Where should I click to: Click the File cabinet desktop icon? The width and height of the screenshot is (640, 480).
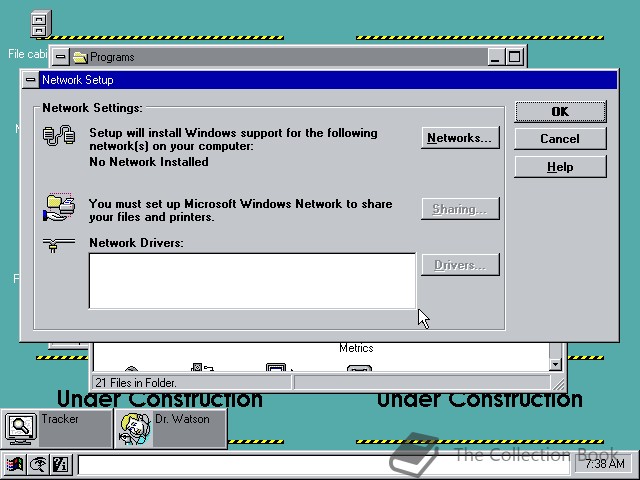(x=41, y=24)
